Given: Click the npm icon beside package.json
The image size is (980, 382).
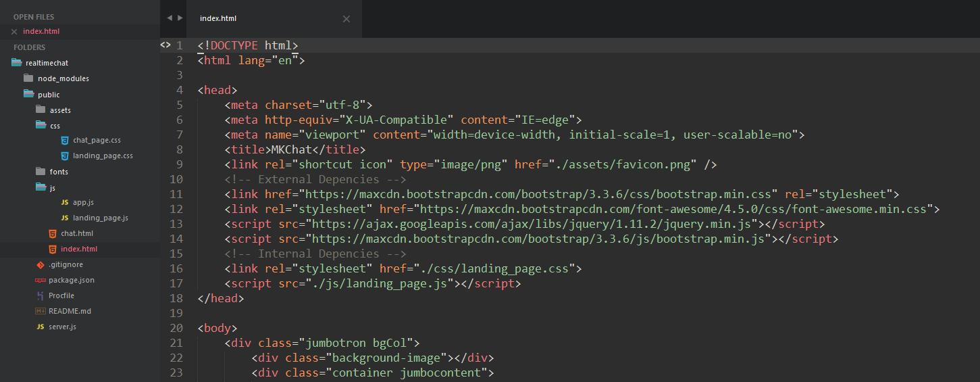Looking at the screenshot, I should 41,280.
